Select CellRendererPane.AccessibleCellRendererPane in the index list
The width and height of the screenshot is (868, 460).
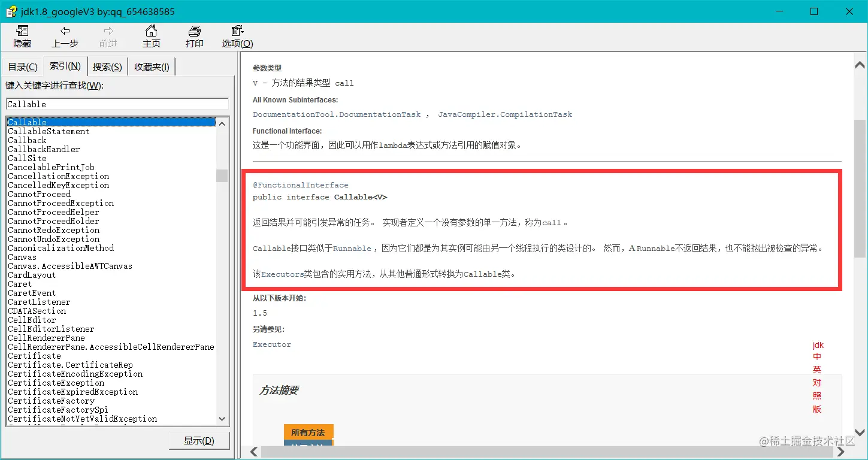tap(111, 347)
